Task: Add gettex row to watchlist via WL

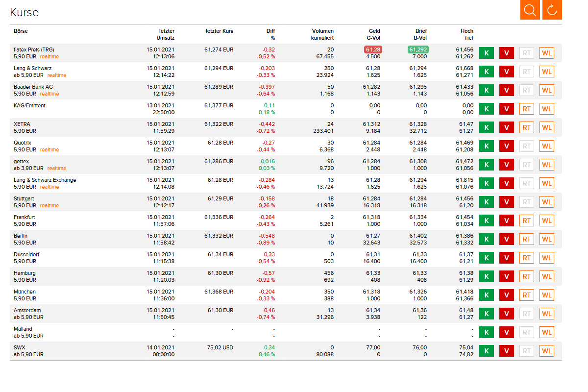Action: click(x=547, y=165)
